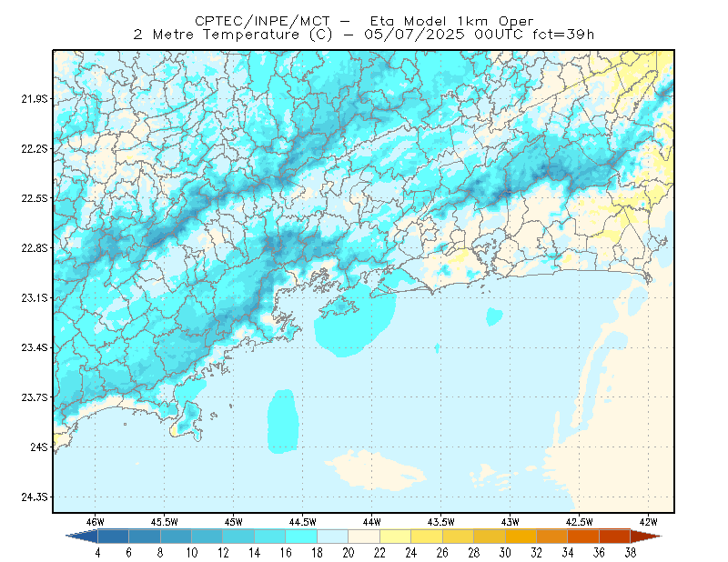Click the 44W longitude axis label
Screen dimensions: 728x562
pos(371,522)
